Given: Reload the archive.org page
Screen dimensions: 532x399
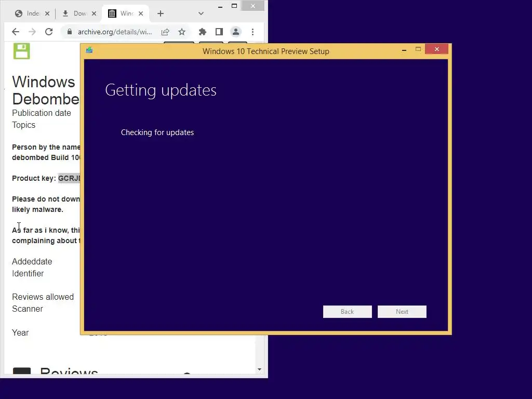Looking at the screenshot, I should point(49,32).
